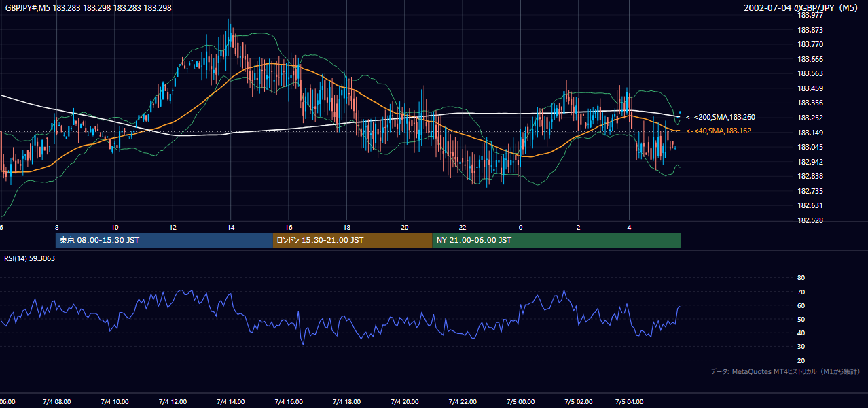The image size is (868, 408).
Task: Click price axis value 182.942
Action: [810, 162]
